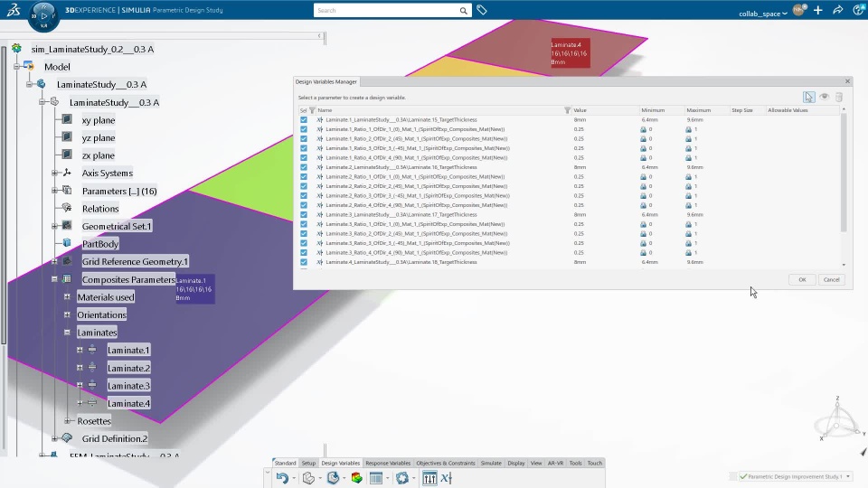Screen dimensions: 868x488
Task: Click the model update icon with arrow
Action: 333,478
